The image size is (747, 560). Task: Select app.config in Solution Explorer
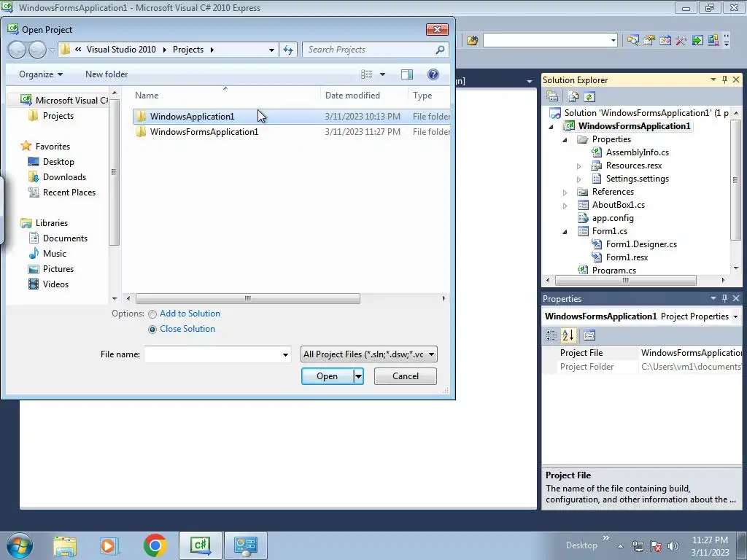click(613, 218)
